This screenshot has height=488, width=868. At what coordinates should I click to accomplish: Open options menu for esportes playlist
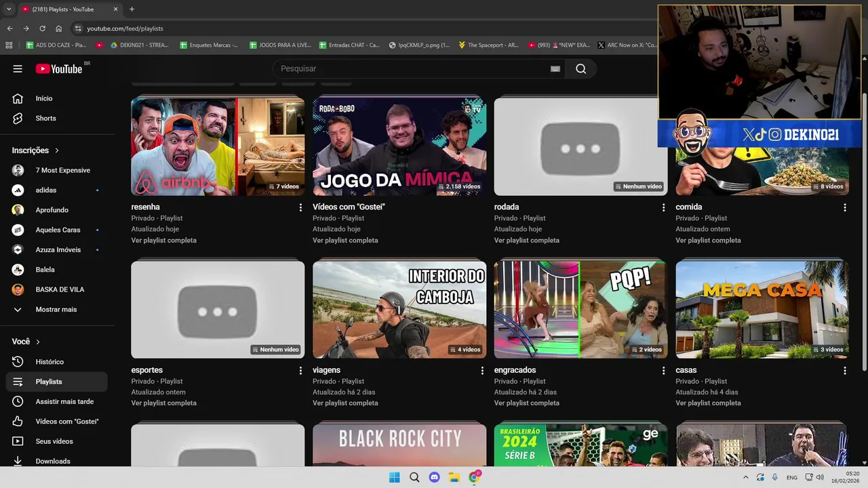(300, 371)
